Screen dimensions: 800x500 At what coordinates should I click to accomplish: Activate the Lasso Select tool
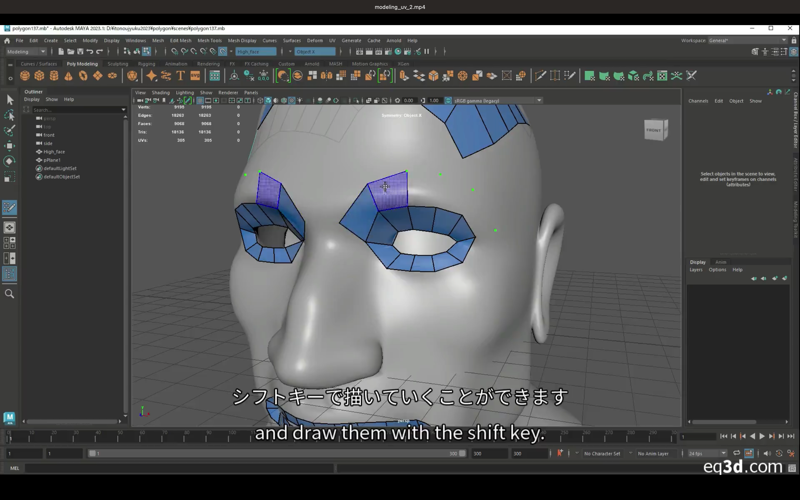tap(10, 115)
